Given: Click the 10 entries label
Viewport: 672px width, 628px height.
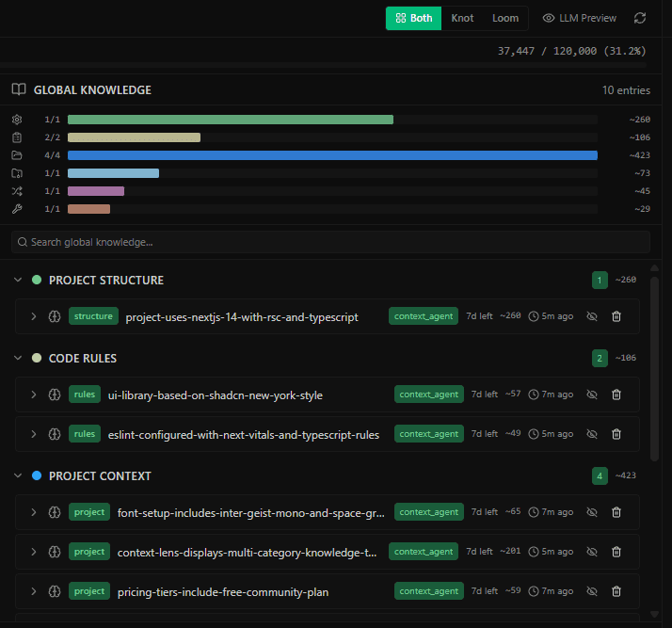Looking at the screenshot, I should tap(626, 90).
